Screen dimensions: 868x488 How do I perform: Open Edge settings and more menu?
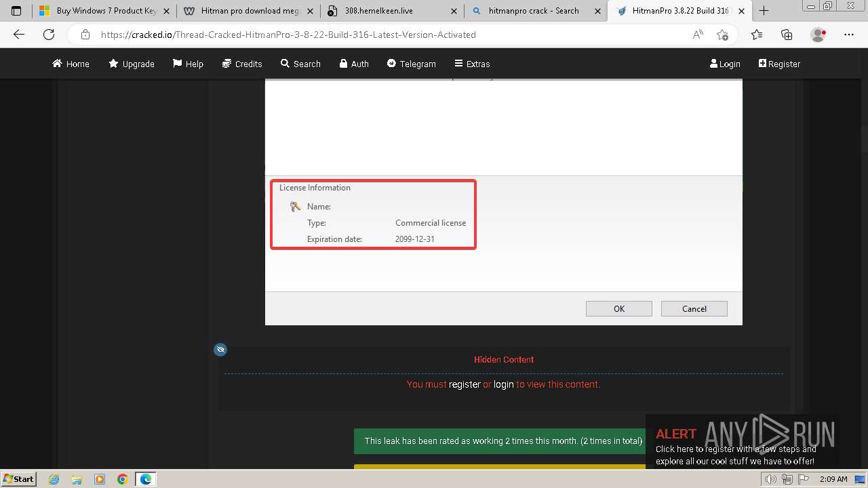(849, 35)
